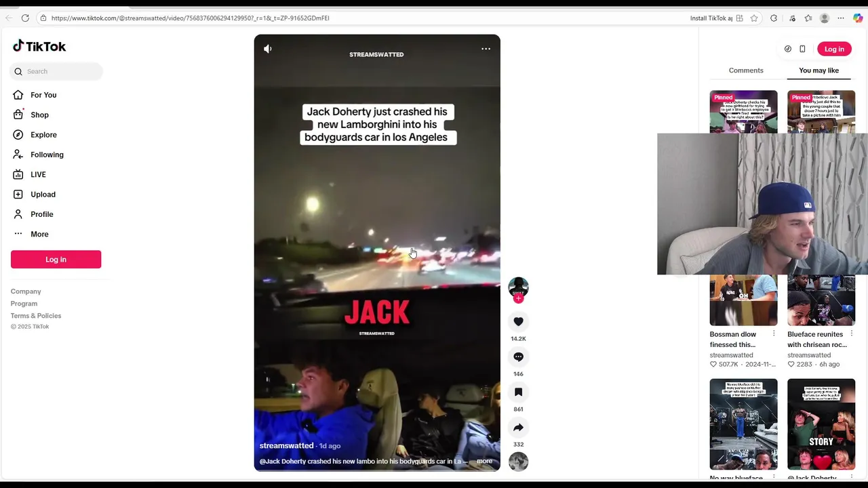Viewport: 868px width, 488px height.
Task: Click the TikTok logo
Action: tap(39, 46)
